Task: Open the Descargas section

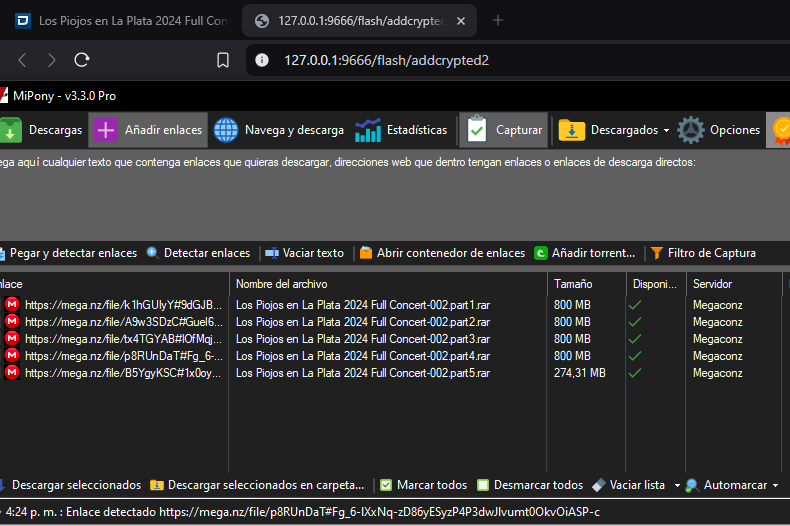Action: pos(41,130)
